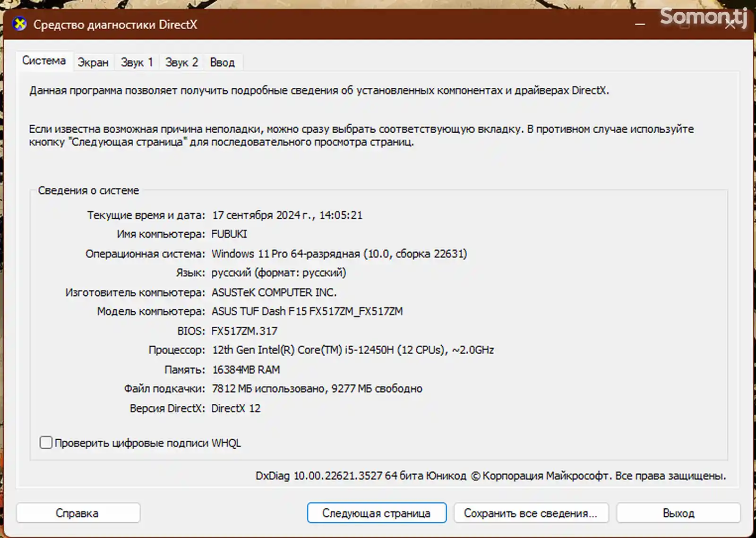Minimize the DirectX diagnostic window
Viewport: 756px width, 538px height.
click(640, 24)
